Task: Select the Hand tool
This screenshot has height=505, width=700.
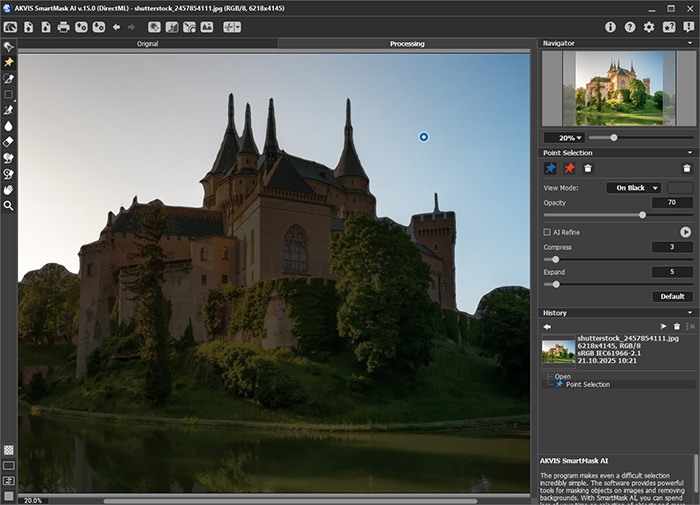Action: point(8,189)
